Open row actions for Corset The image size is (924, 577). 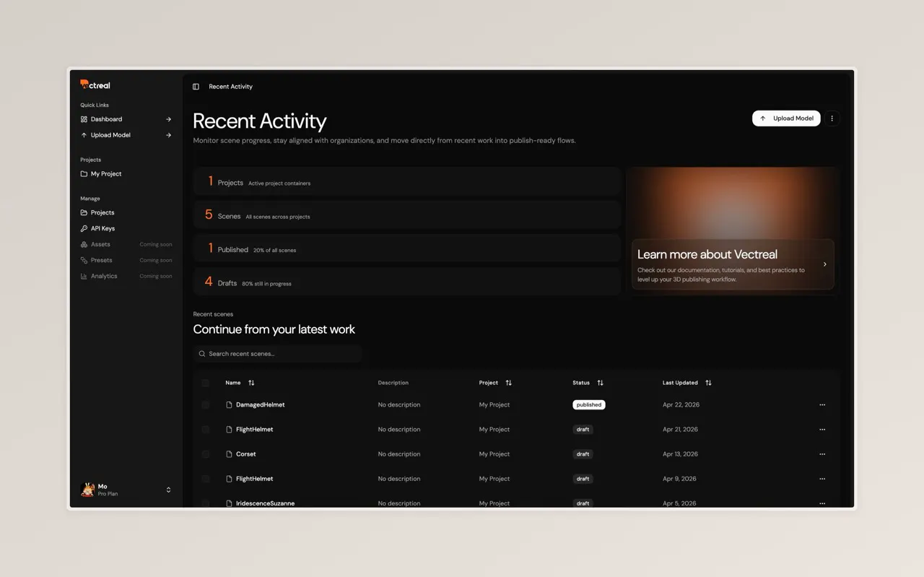pyautogui.click(x=822, y=454)
